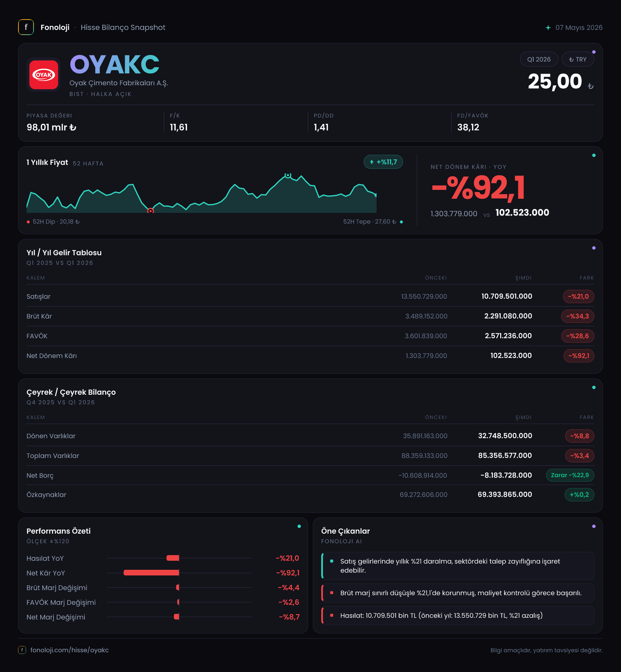This screenshot has height=672, width=621.
Task: Select the green 52-week high marker on chart
Action: tap(288, 175)
